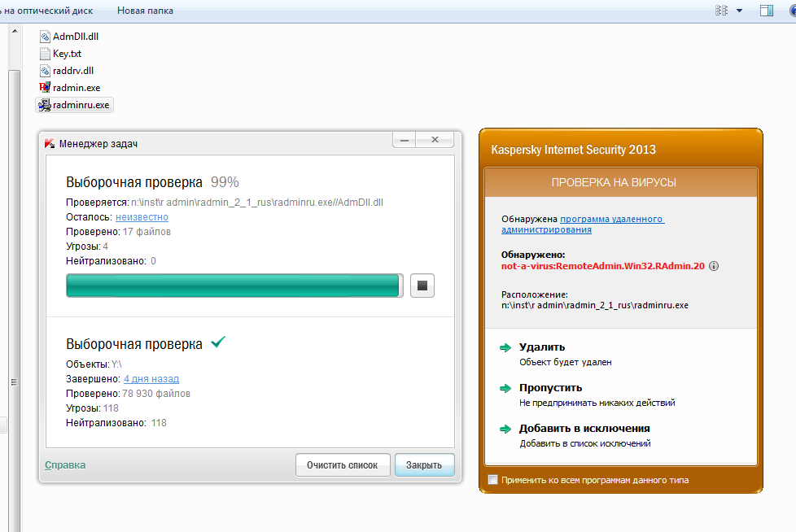Select the Key.txt file icon
The height and width of the screenshot is (532, 796).
point(46,54)
